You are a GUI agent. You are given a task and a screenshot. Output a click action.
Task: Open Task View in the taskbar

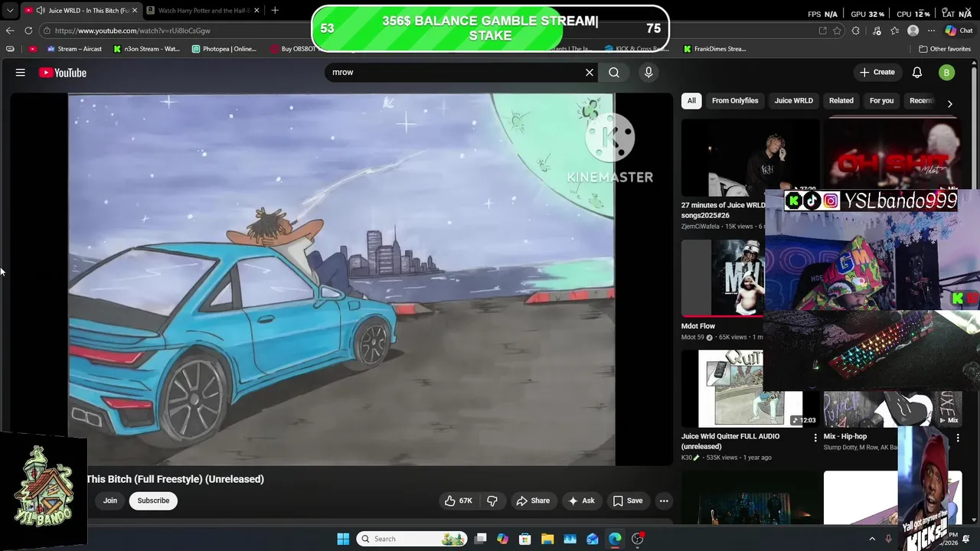pos(481,539)
